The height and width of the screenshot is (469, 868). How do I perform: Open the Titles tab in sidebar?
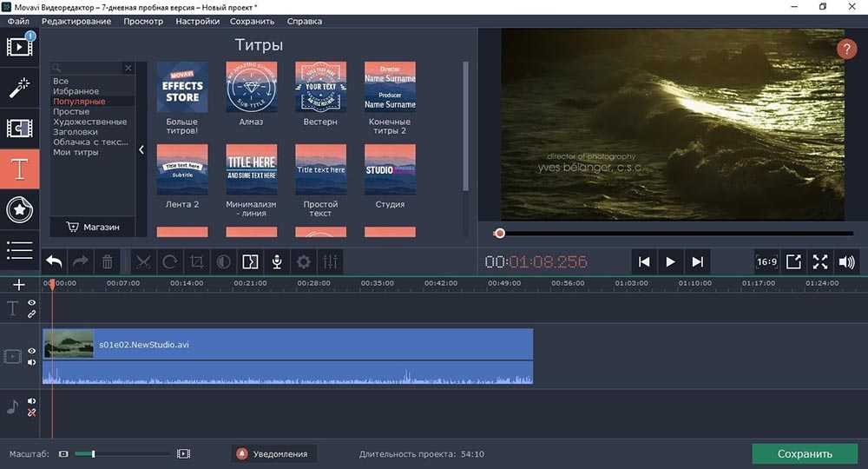click(x=20, y=169)
